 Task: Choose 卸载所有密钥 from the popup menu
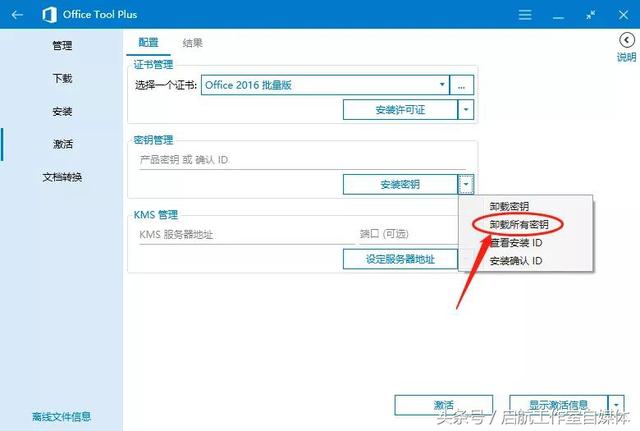(x=526, y=224)
